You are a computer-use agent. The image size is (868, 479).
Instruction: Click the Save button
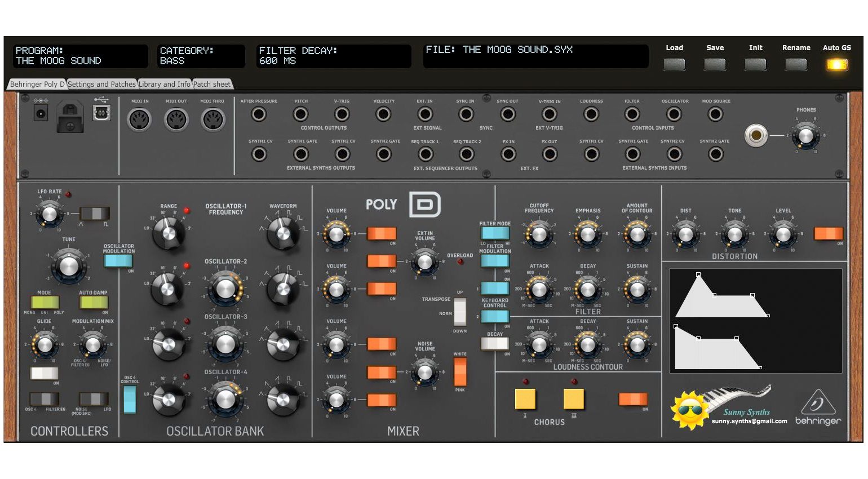point(715,64)
